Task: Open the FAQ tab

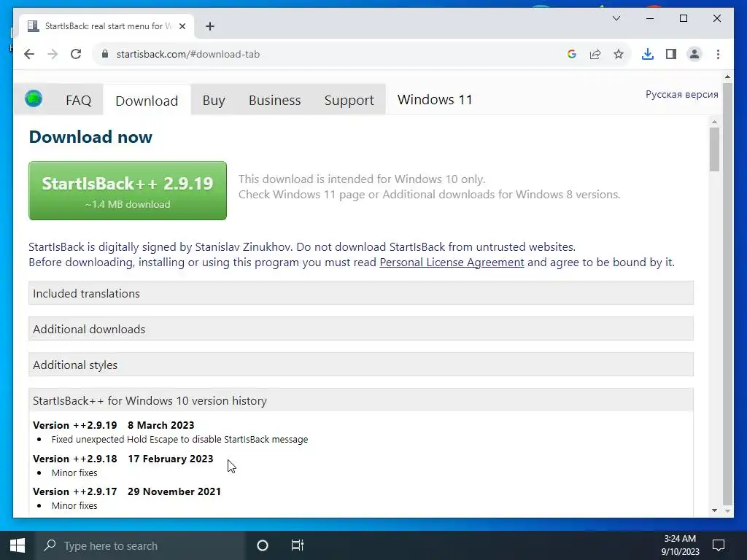Action: tap(79, 101)
